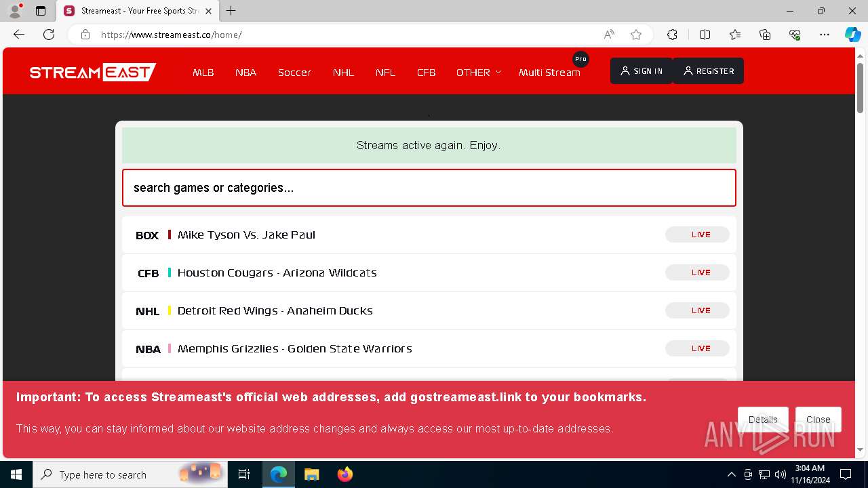Switch to Microsoft Edge taskbar icon
This screenshot has height=488, width=868.
coord(279,474)
